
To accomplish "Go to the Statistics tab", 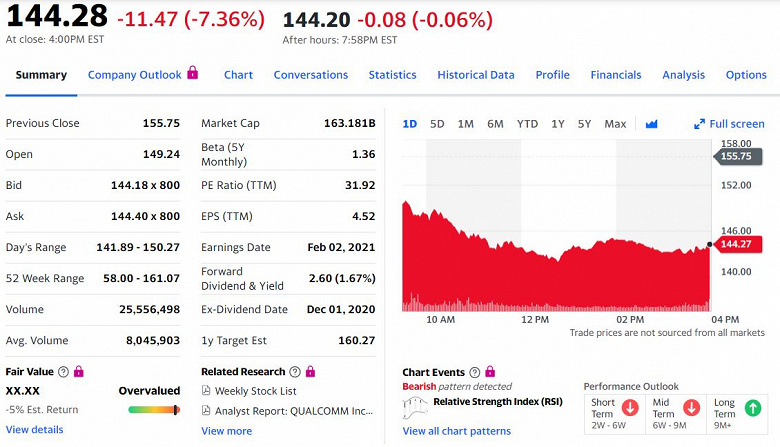I will pyautogui.click(x=392, y=75).
